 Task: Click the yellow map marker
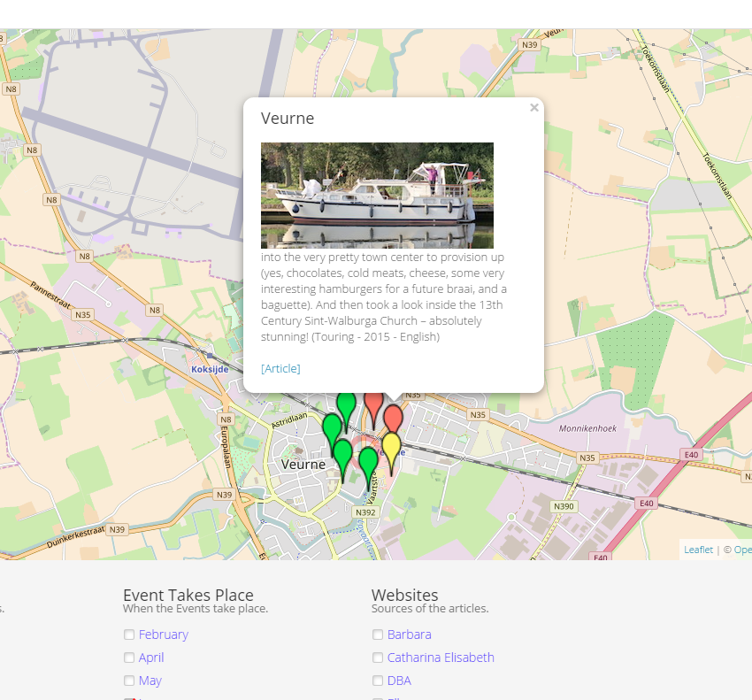click(x=391, y=445)
